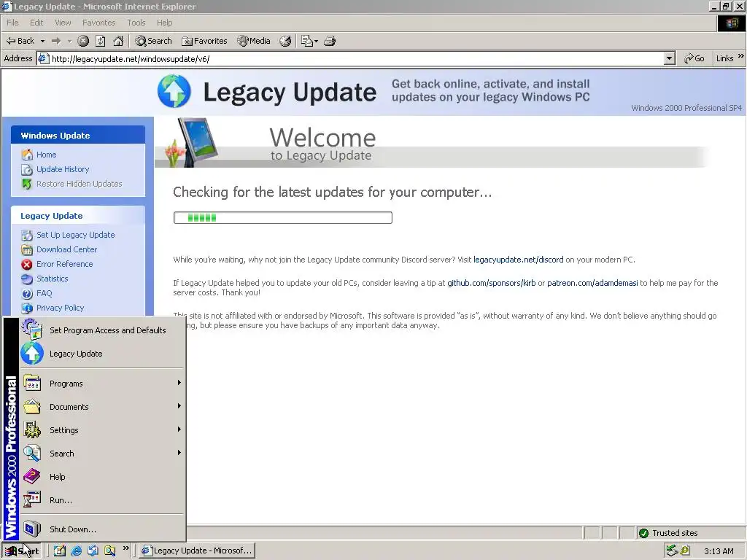Click the Home house icon in sidebar
Image resolution: width=747 pixels, height=560 pixels.
27,155
